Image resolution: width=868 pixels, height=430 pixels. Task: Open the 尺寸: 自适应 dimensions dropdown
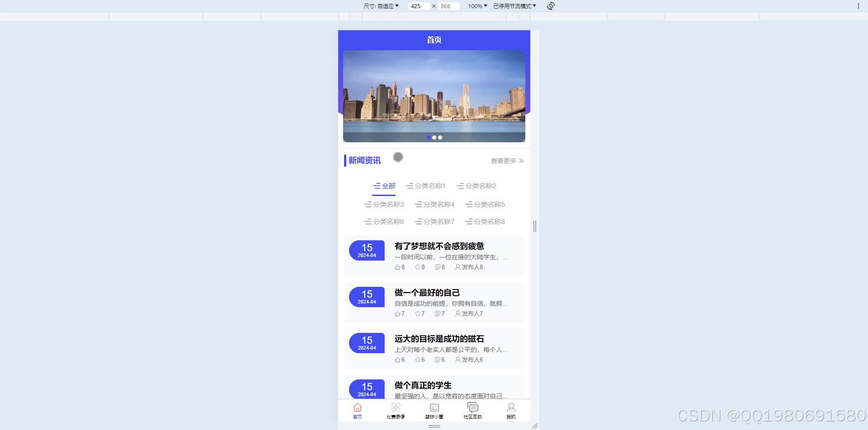click(x=381, y=6)
